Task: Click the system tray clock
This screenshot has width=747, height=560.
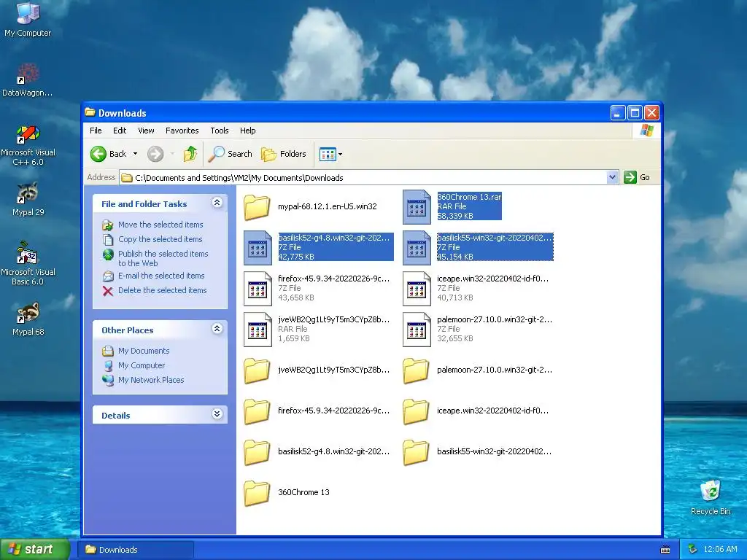Action: coord(720,550)
